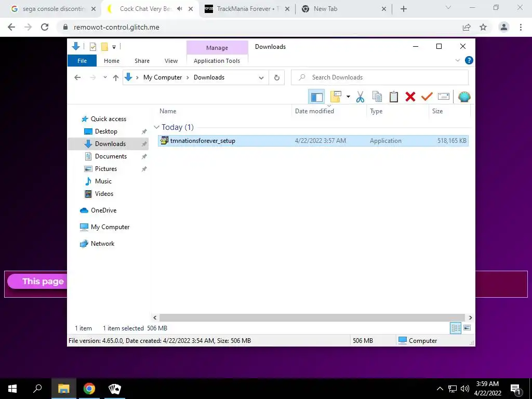This screenshot has height=399, width=532.
Task: Switch to the Share ribbon tab
Action: pos(142,61)
